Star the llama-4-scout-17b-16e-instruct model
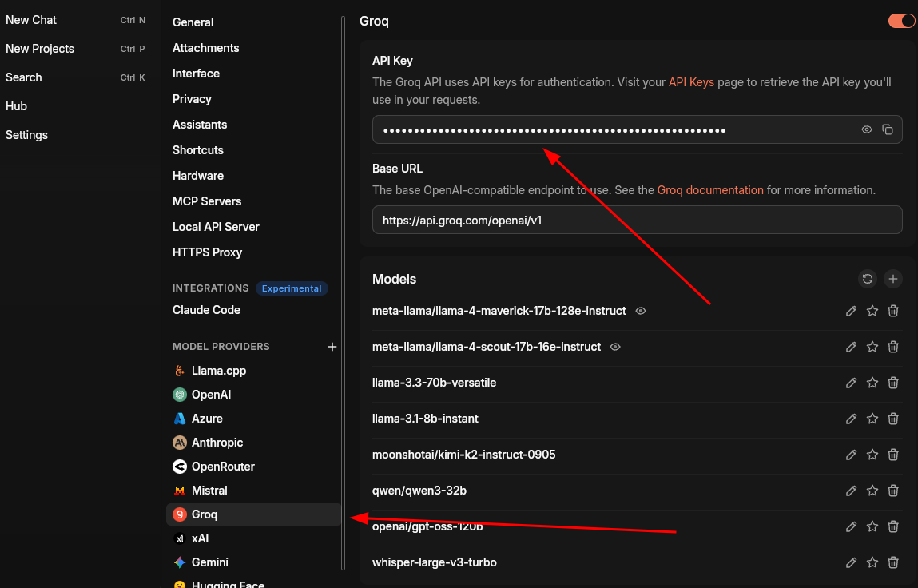Viewport: 918px width, 588px height. [x=872, y=347]
